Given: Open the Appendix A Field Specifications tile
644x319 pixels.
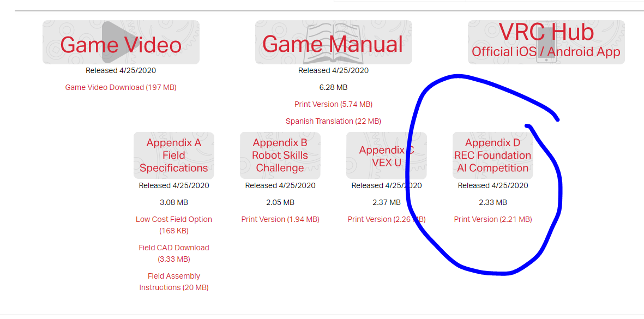Looking at the screenshot, I should tap(174, 155).
